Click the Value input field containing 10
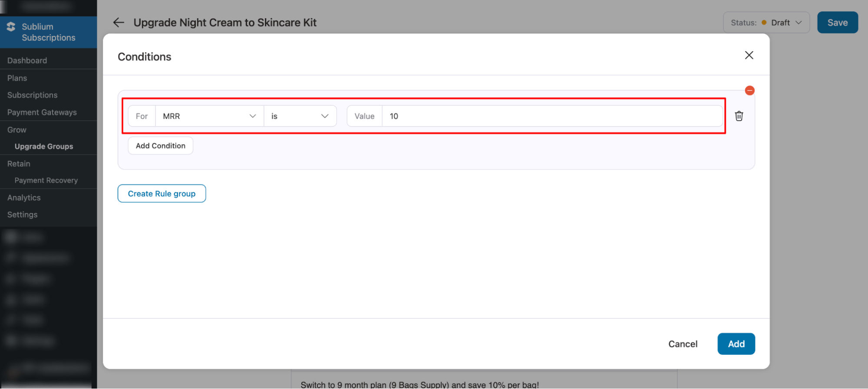This screenshot has height=389, width=868. [x=551, y=116]
